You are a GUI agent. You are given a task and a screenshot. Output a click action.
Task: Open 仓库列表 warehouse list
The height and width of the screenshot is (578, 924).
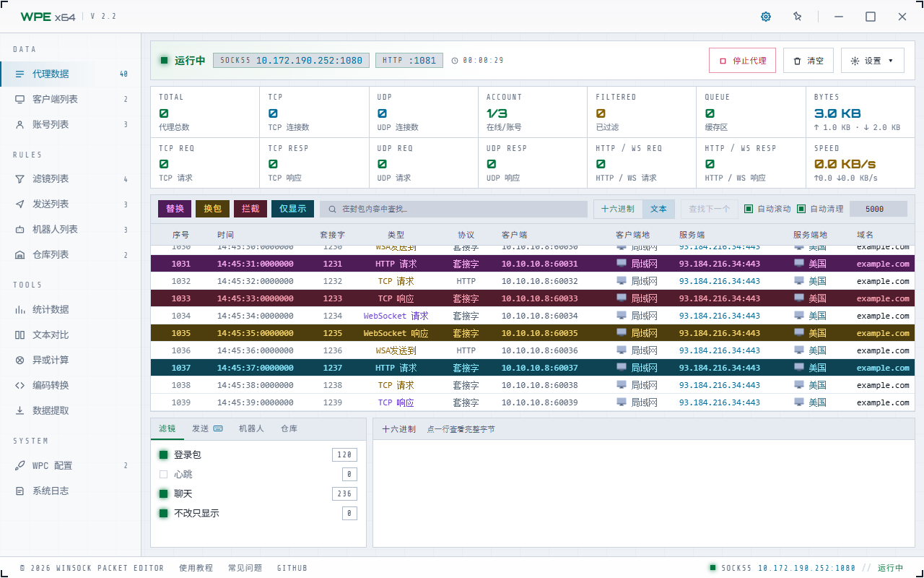click(x=70, y=254)
